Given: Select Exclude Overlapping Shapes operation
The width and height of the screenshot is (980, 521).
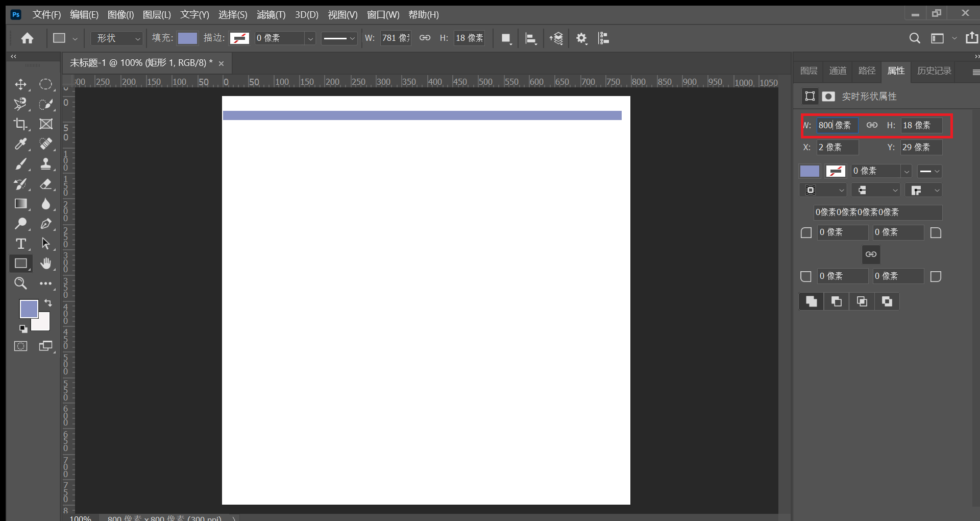Looking at the screenshot, I should coord(887,302).
